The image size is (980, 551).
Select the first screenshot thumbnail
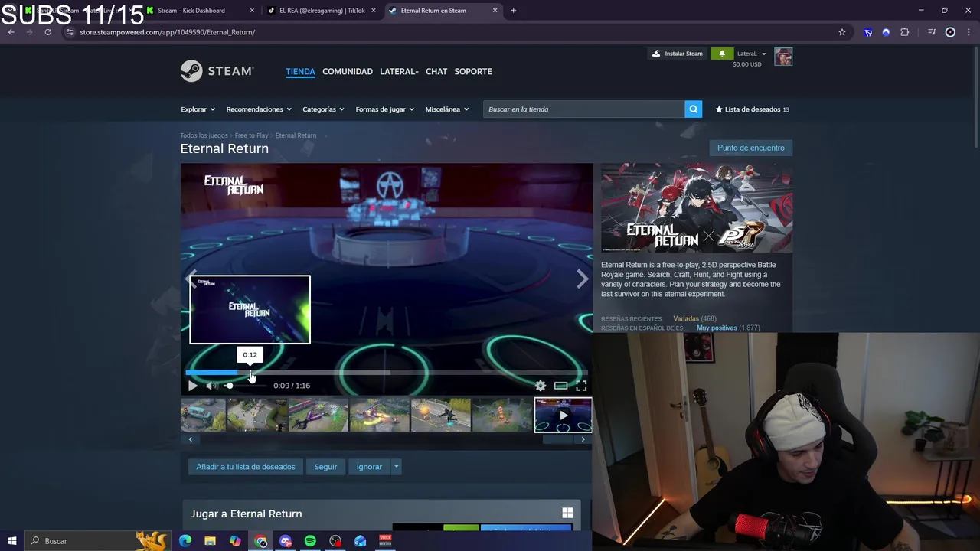point(203,415)
